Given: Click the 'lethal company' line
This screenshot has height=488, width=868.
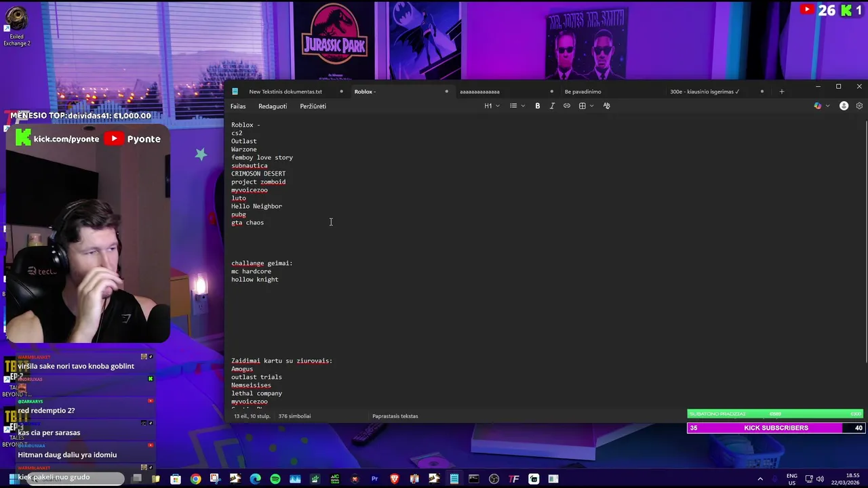Looking at the screenshot, I should (256, 393).
